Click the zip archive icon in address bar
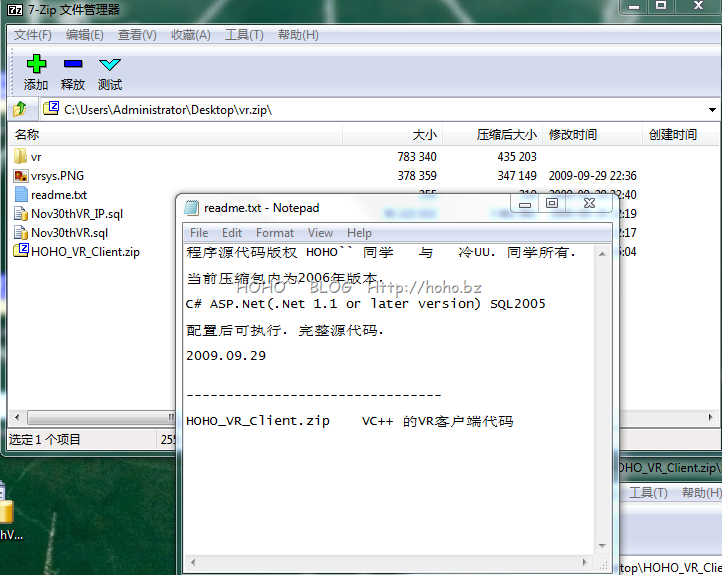This screenshot has width=722, height=575. tap(51, 108)
